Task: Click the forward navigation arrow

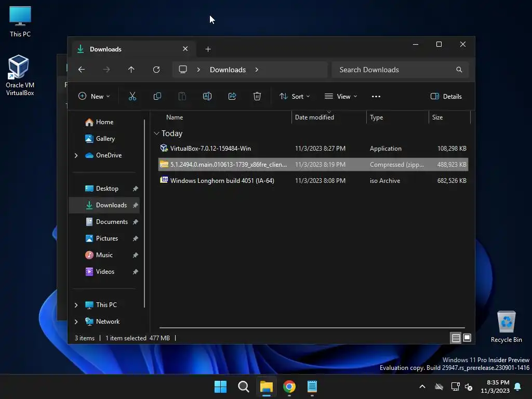Action: click(107, 70)
